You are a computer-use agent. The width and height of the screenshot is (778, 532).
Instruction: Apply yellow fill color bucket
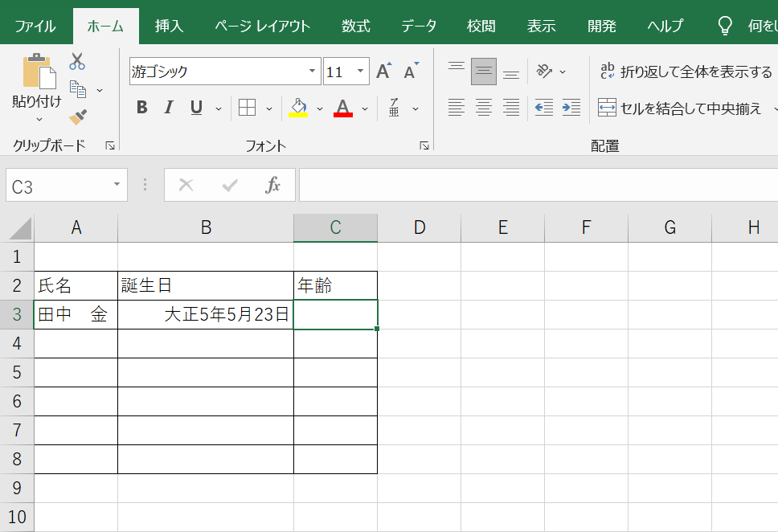(298, 108)
